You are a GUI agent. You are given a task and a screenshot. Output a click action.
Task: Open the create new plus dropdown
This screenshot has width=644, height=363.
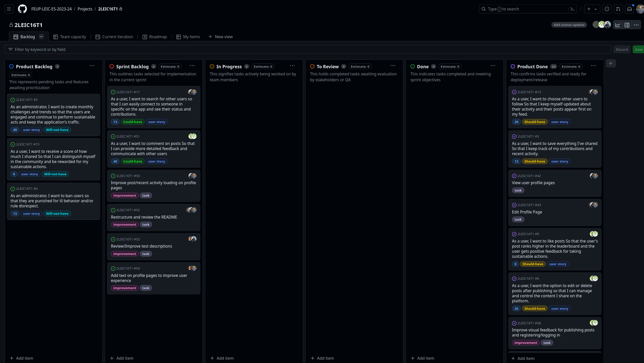pos(592,9)
